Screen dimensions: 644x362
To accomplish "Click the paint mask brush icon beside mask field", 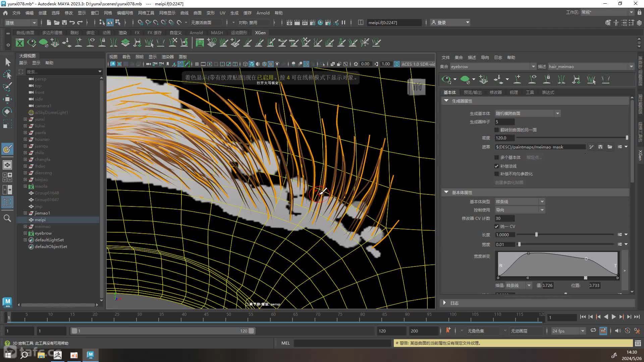I will (591, 147).
